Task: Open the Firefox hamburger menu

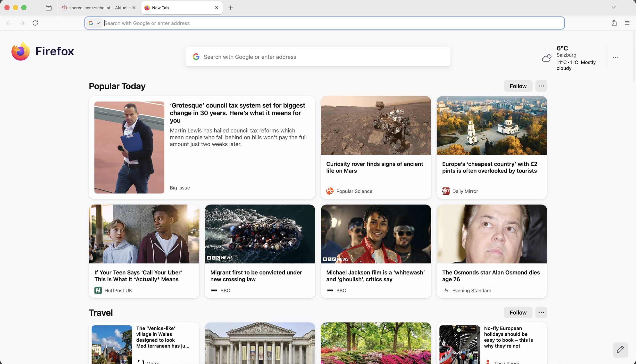Action: pos(627,23)
